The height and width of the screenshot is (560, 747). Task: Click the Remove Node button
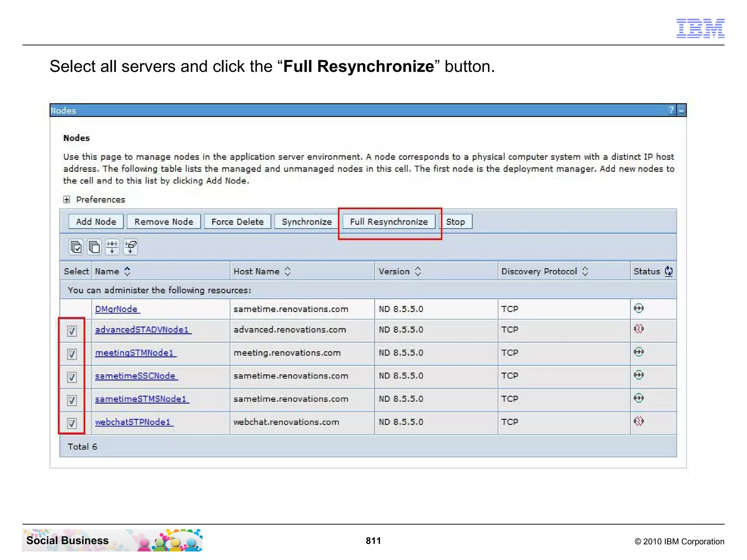(x=164, y=222)
